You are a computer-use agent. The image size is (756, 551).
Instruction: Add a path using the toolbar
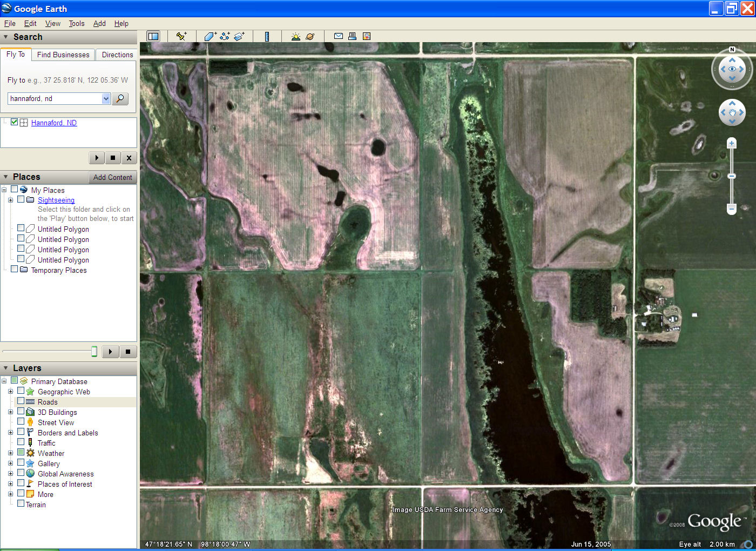[225, 36]
